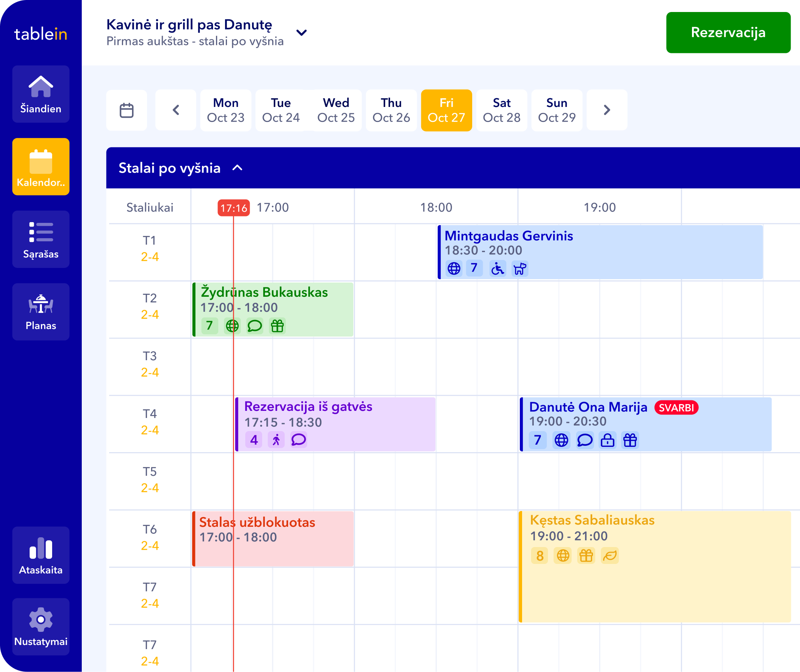Go to the previous week
This screenshot has height=672, width=800.
(x=176, y=111)
